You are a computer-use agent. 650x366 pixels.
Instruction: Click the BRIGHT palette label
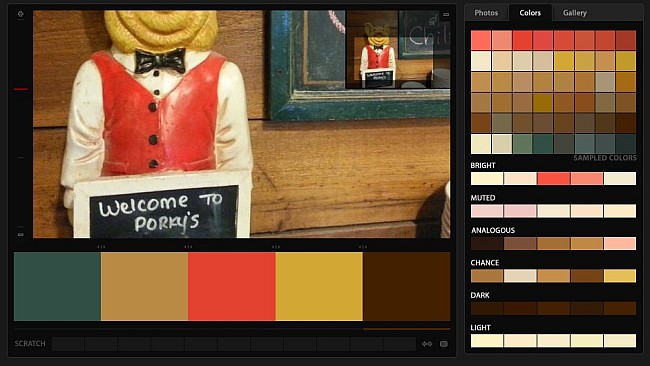point(483,165)
